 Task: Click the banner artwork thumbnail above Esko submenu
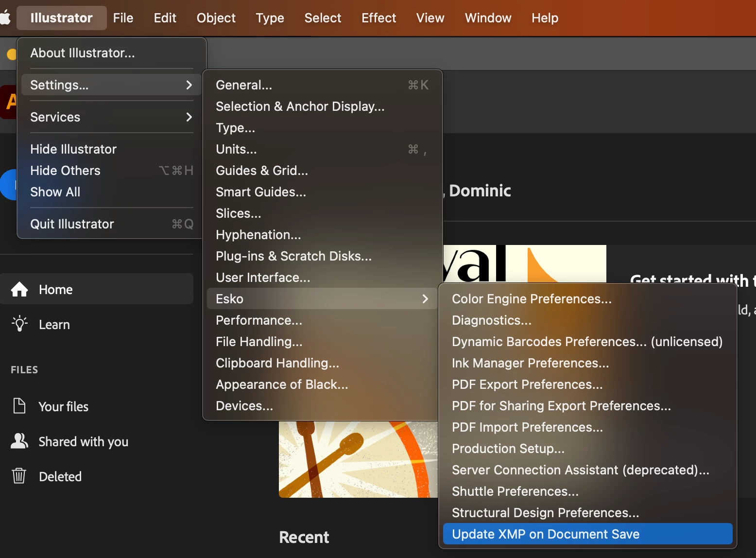pyautogui.click(x=525, y=264)
